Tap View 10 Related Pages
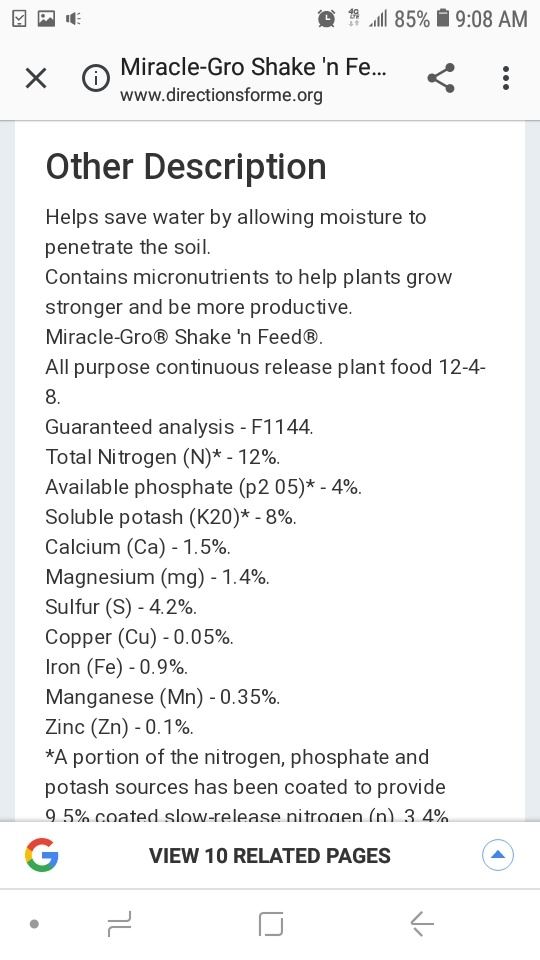Image resolution: width=540 pixels, height=960 pixels. 270,855
